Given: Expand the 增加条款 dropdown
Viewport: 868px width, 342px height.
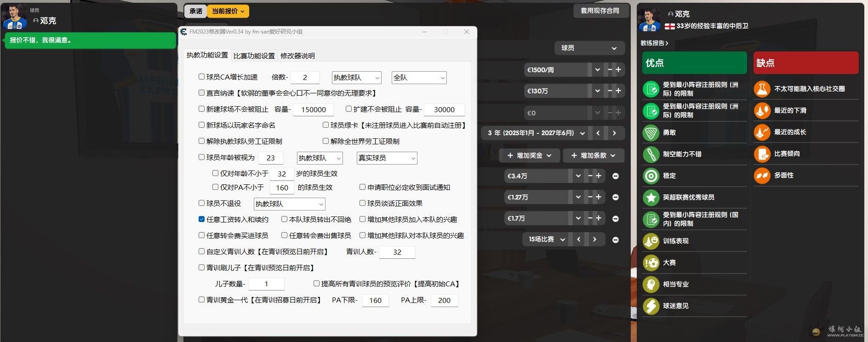Looking at the screenshot, I should (x=594, y=156).
